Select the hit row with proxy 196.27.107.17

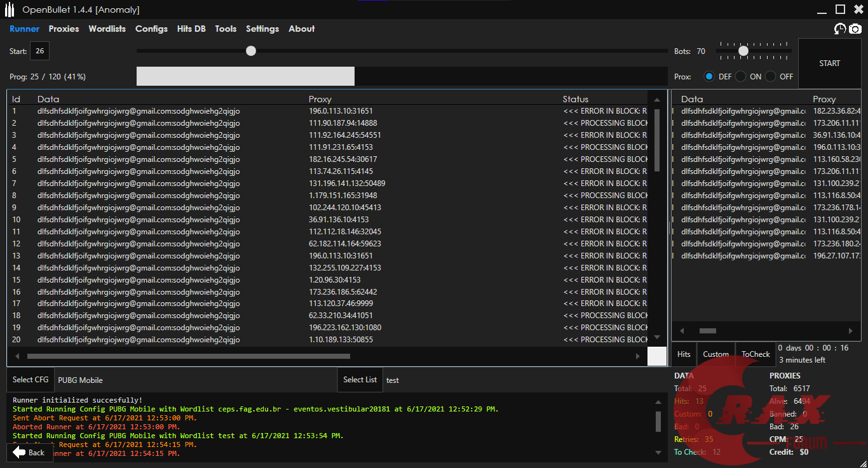pyautogui.click(x=766, y=256)
